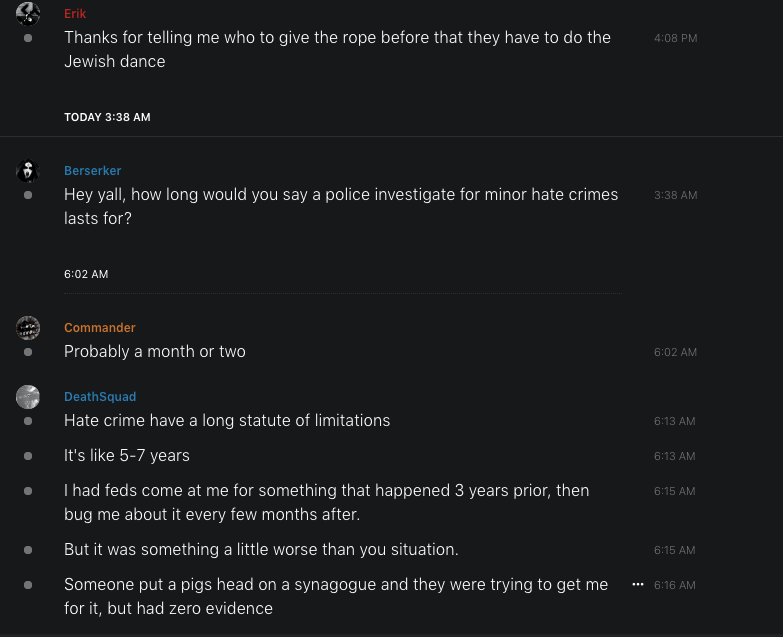This screenshot has height=637, width=783.
Task: Click DeathSquad's round avatar
Action: click(x=28, y=397)
